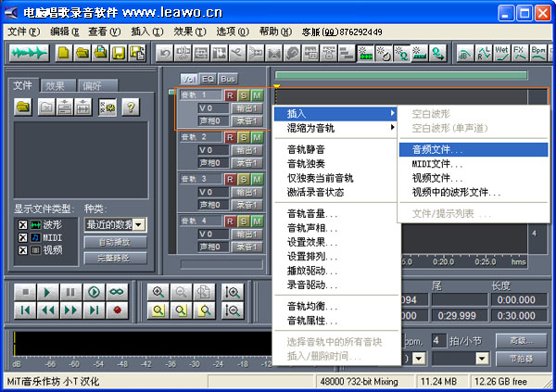Open the 文件 menu in the menu bar
This screenshot has width=556, height=392.
pyautogui.click(x=23, y=32)
